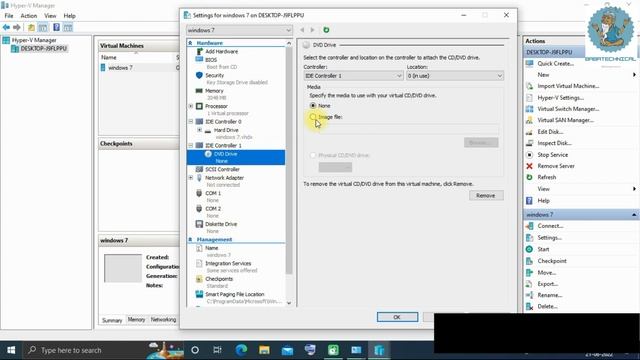Open Hyper-V Settings action
Image resolution: width=640 pixels, height=360 pixels.
click(x=560, y=98)
